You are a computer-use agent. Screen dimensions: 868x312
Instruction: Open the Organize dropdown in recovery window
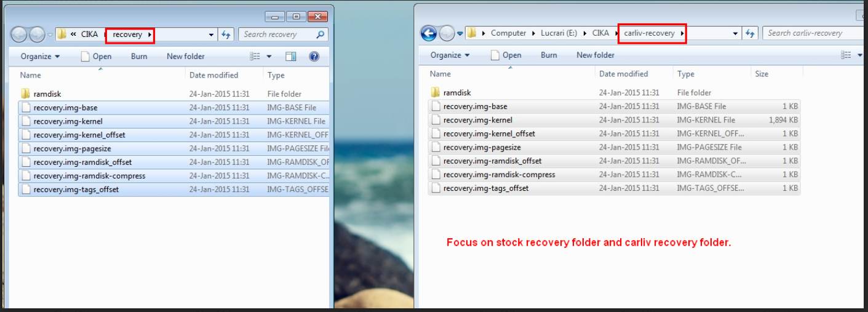coord(40,57)
